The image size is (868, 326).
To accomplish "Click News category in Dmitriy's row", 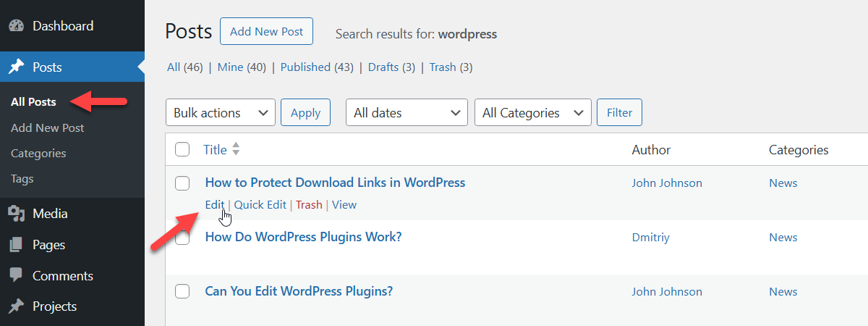I will coord(783,238).
